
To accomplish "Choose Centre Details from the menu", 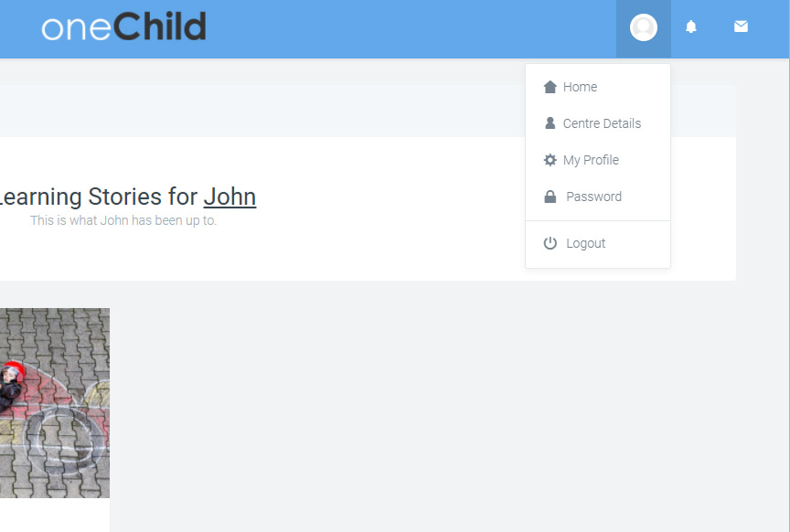I will click(602, 123).
